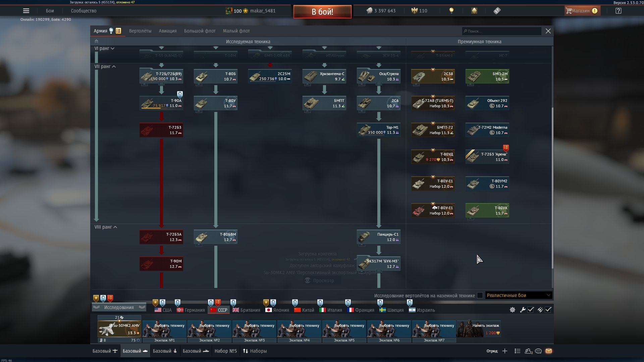Select the Германия nation tab
Screen dimensions: 644x362
click(191, 310)
